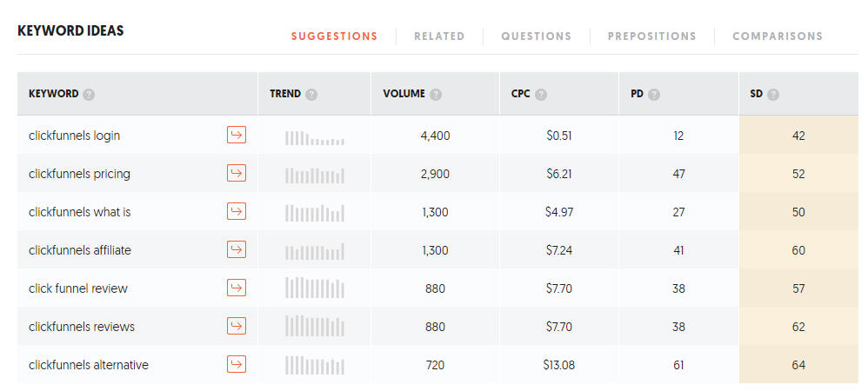The image size is (868, 391).
Task: Click help icon beside KEYWORD header
Action: click(x=89, y=95)
